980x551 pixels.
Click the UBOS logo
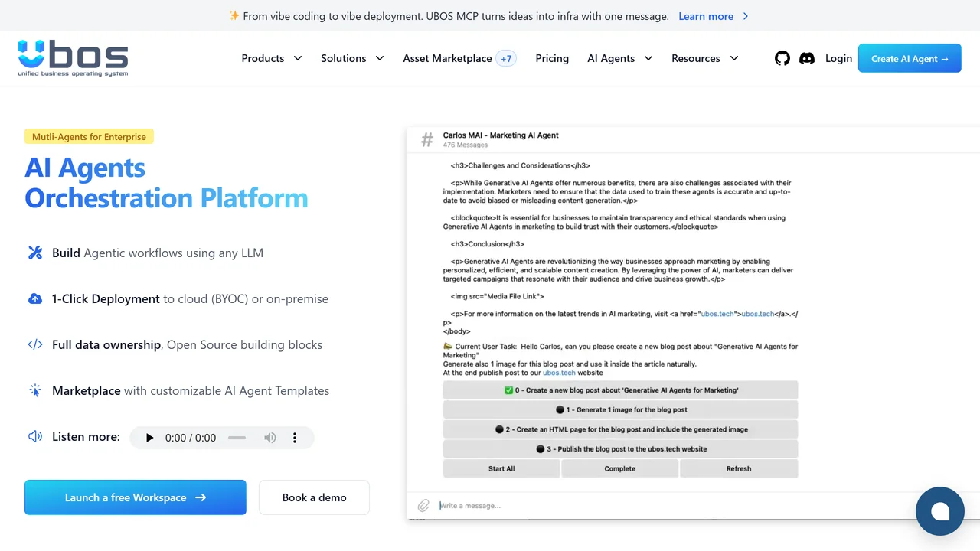73,58
